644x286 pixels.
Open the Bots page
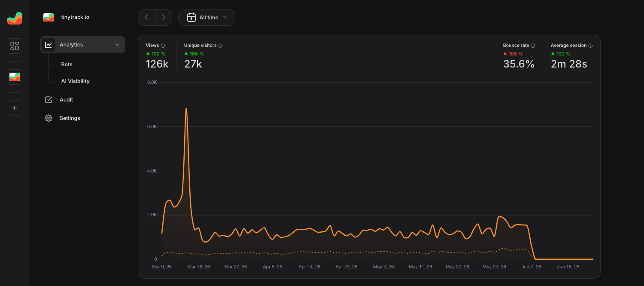point(67,65)
